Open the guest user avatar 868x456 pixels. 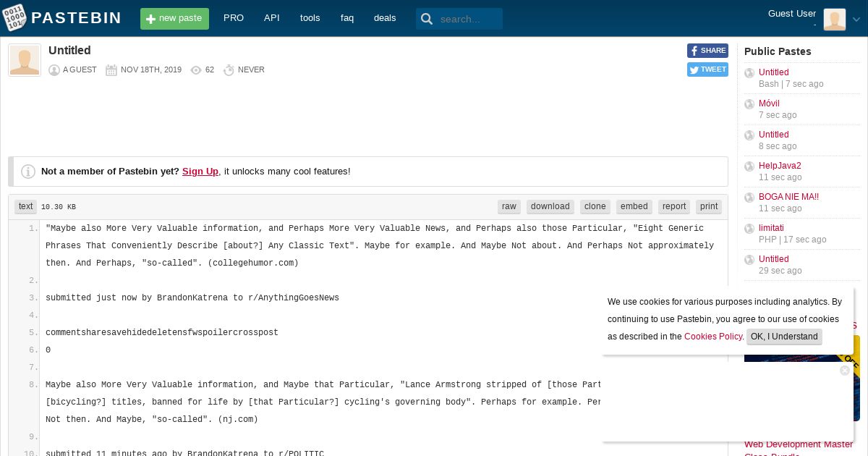[x=834, y=19]
